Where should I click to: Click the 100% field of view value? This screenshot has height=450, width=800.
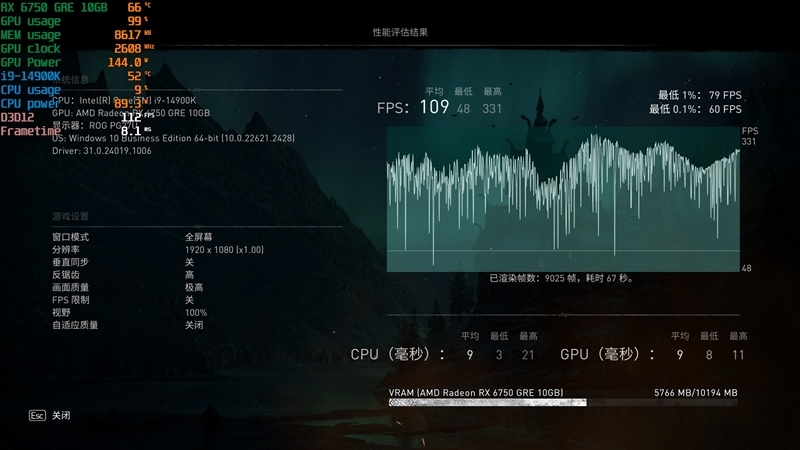pyautogui.click(x=196, y=313)
